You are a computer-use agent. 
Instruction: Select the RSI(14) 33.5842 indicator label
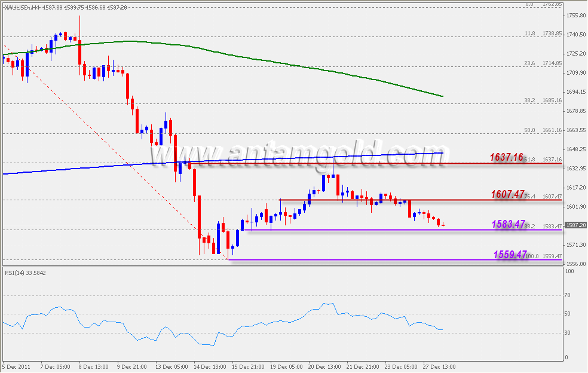coord(25,273)
